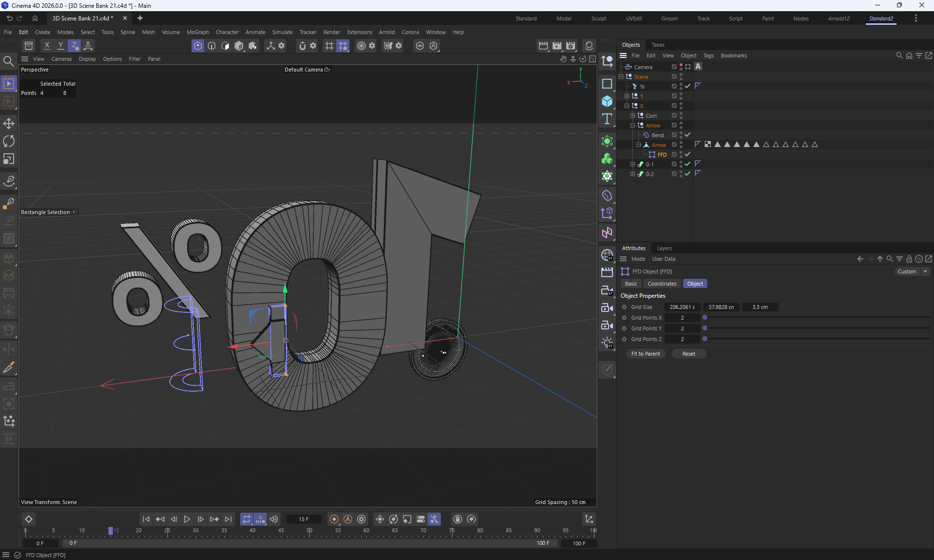Screen dimensions: 934x560
Task: Click the Record Active Objects button
Action: tap(334, 519)
